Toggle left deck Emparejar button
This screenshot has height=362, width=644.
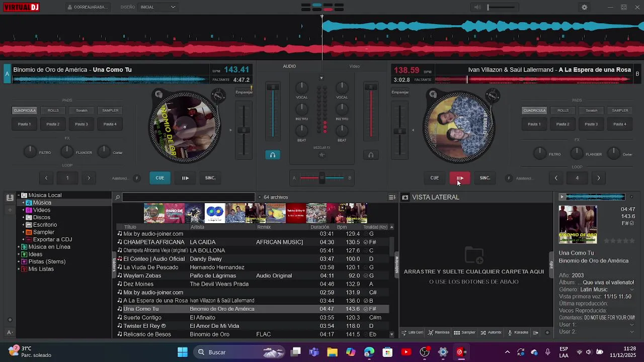coord(244,92)
